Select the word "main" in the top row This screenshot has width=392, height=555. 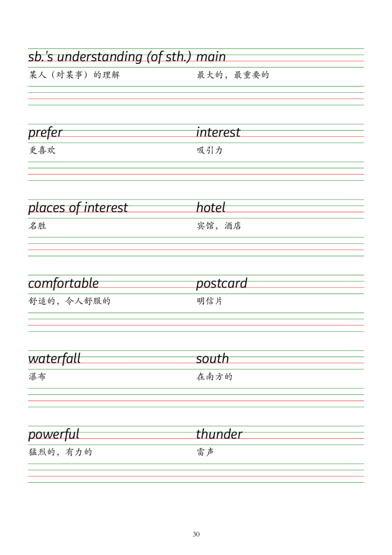(211, 56)
